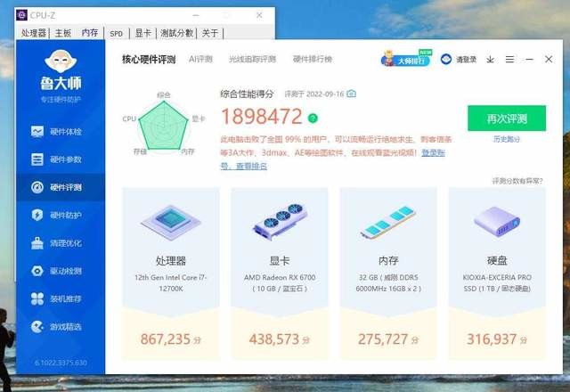The width and height of the screenshot is (570, 392).
Task: Click 请登录 login link
Action: pos(467,60)
